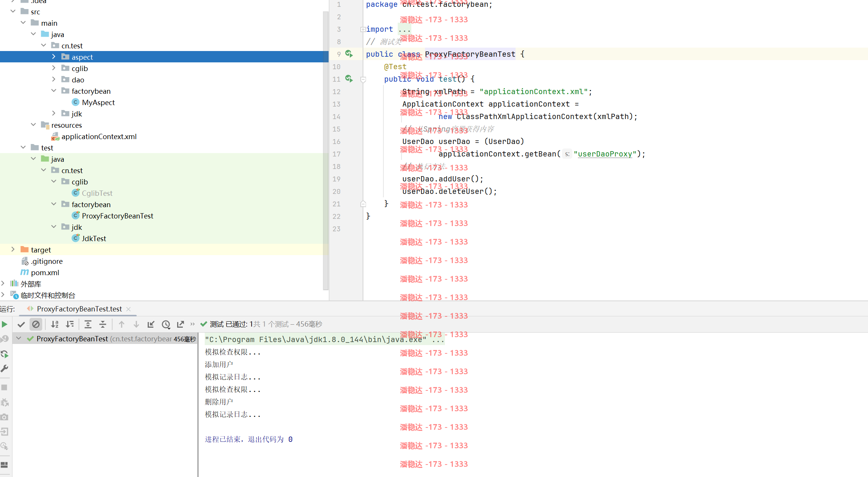Screen dimensions: 868x477
Task: Click the Restore Layout grid icon
Action: click(x=5, y=465)
